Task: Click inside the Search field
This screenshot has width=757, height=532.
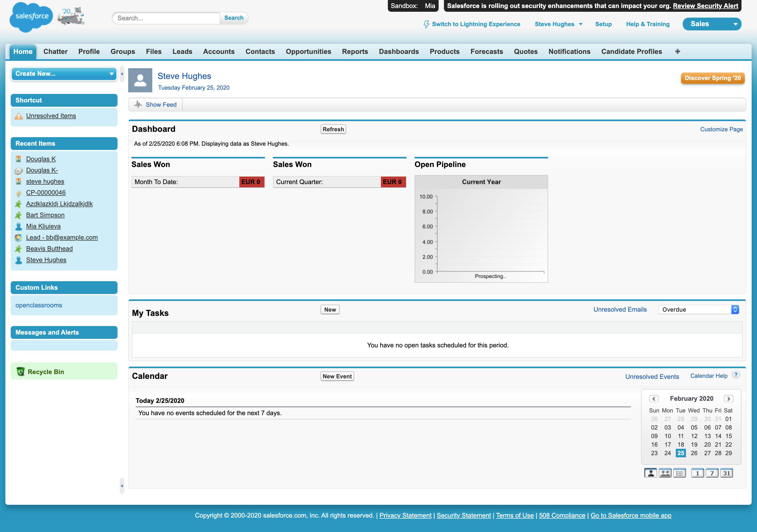Action: point(165,18)
